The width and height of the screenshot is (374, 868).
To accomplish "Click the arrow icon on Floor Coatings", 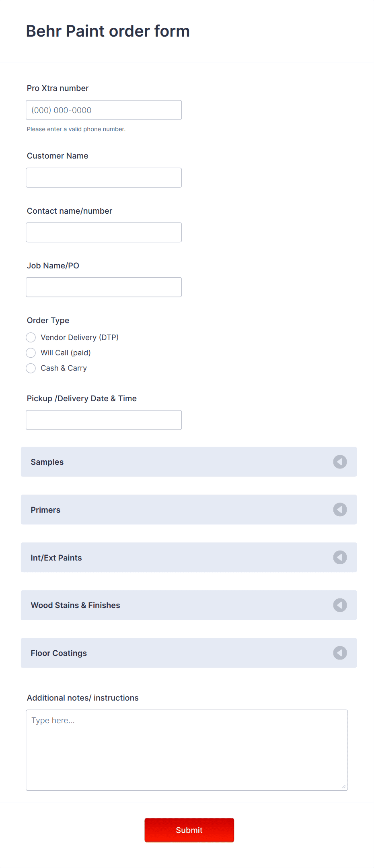I will coord(339,653).
